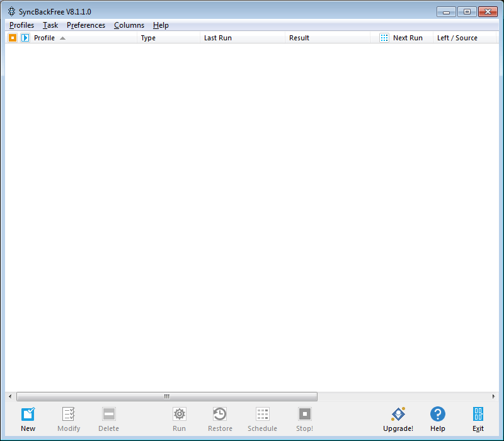Image resolution: width=504 pixels, height=441 pixels.
Task: Toggle the blue run indicator next to Profile column
Action: [x=24, y=37]
